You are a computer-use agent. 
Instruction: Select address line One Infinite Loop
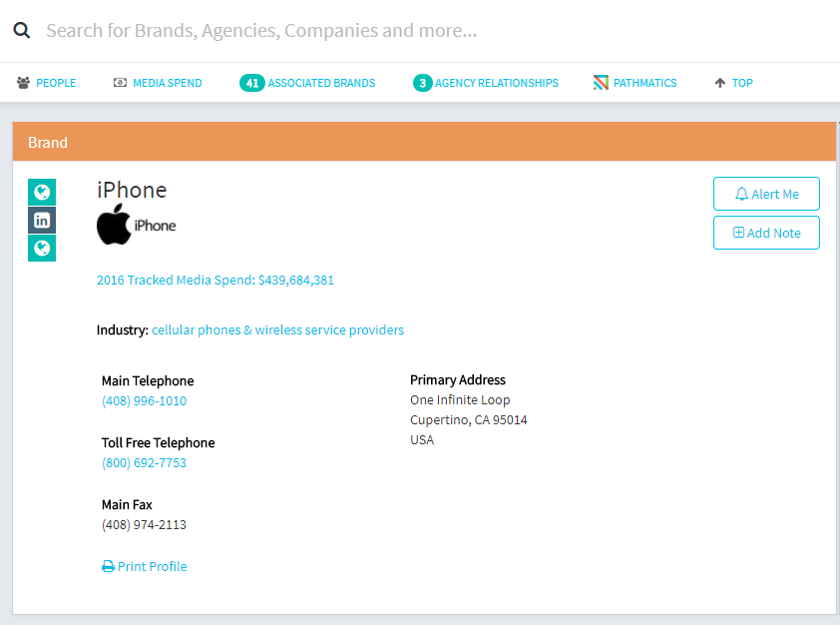tap(460, 400)
